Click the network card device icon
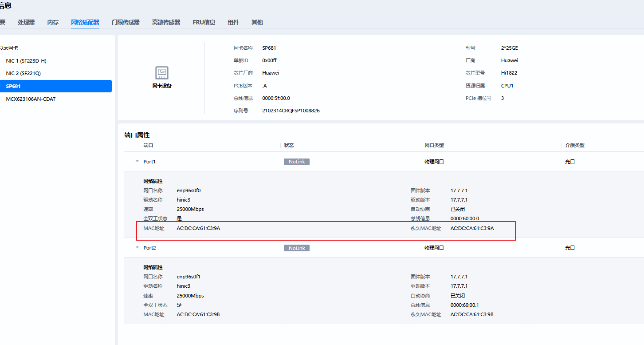Viewport: 644px width, 345px height. (x=162, y=73)
